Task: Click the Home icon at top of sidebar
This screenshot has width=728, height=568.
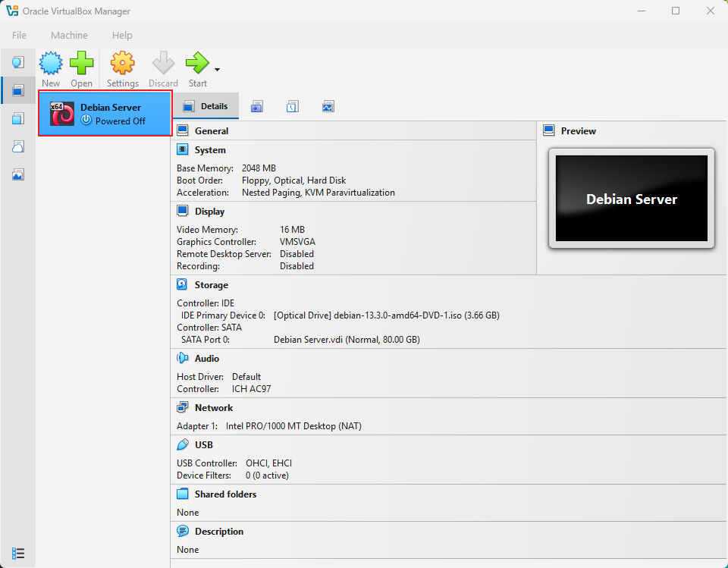Action: (x=18, y=62)
